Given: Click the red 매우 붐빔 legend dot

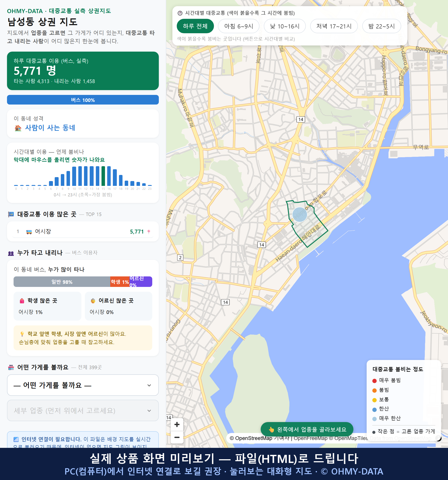Looking at the screenshot, I should point(374,381).
